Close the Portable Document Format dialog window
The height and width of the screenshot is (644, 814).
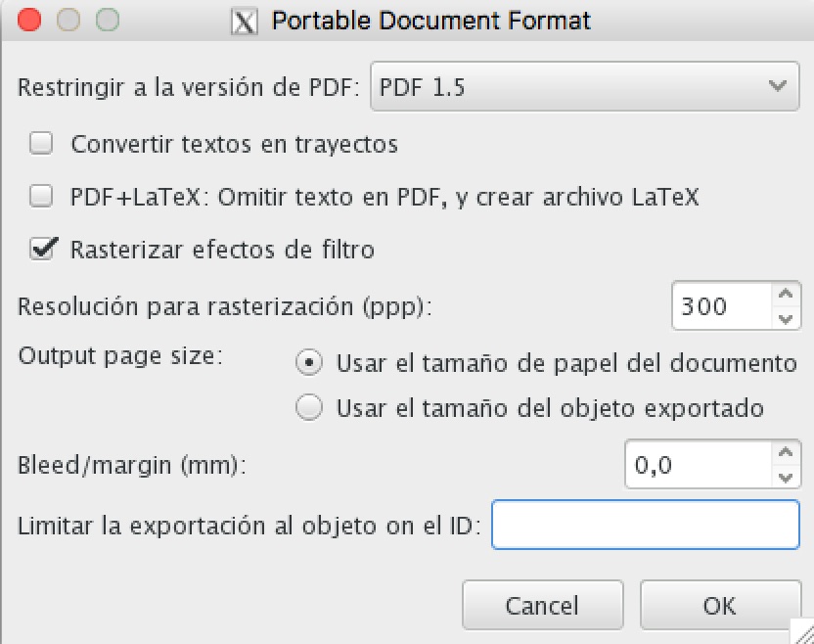30,20
